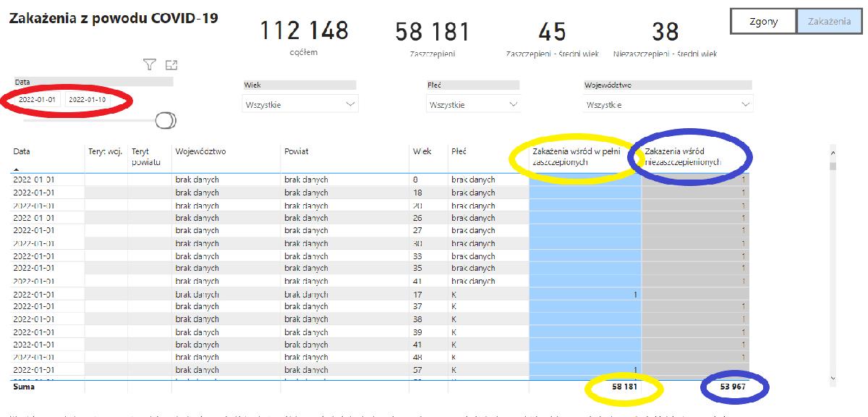Click the end date field 2022-01-10
Image resolution: width=868 pixels, height=417 pixels.
click(x=87, y=100)
